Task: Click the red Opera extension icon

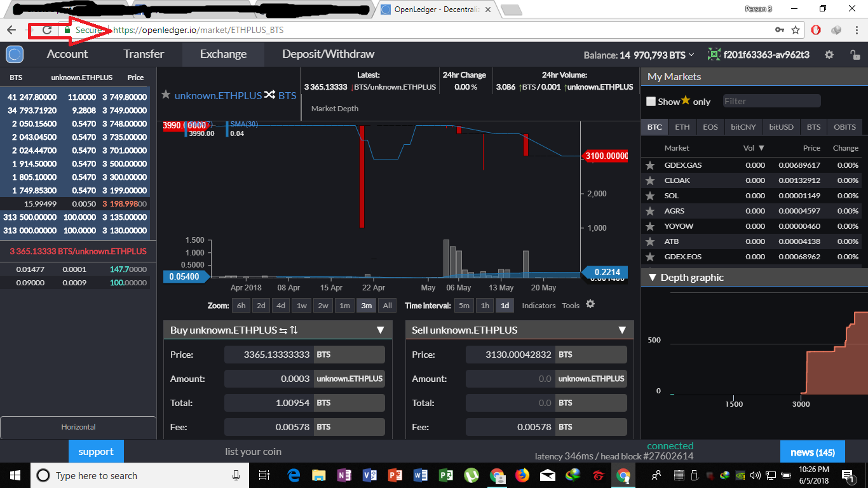Action: click(x=817, y=30)
